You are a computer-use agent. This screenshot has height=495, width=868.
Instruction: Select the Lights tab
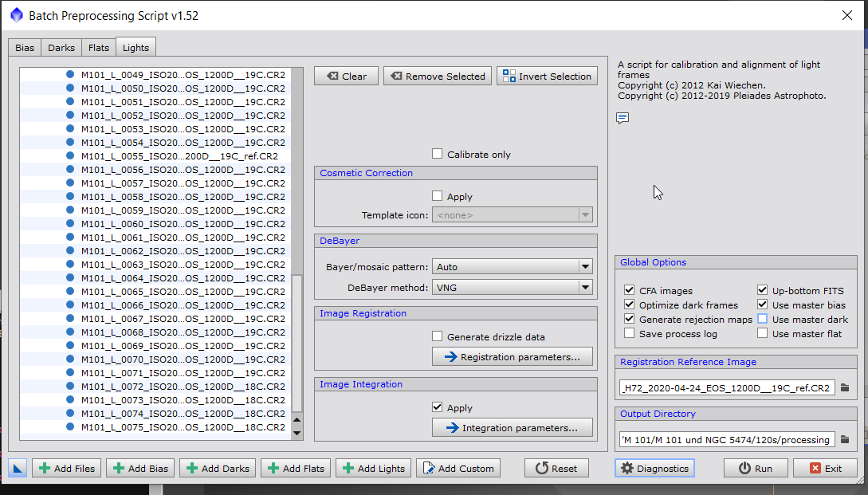pos(136,48)
